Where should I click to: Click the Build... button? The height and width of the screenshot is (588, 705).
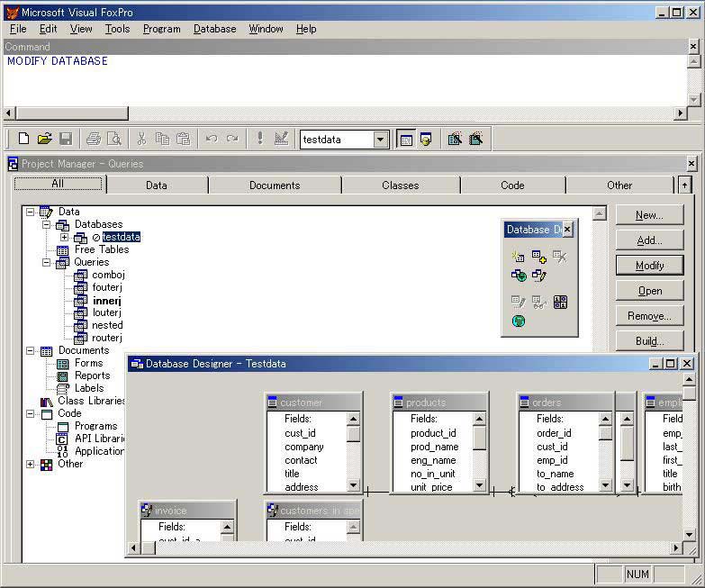(x=649, y=341)
